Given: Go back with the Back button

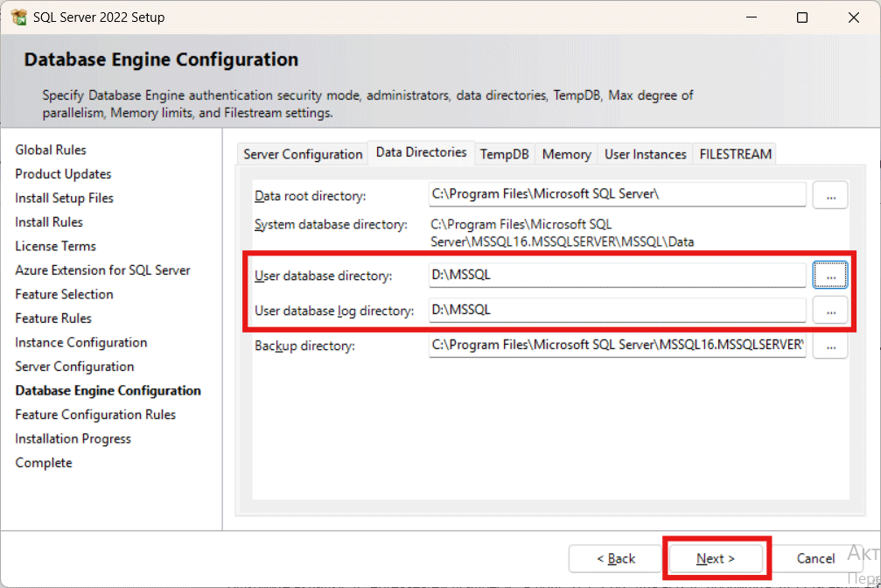Looking at the screenshot, I should click(616, 558).
